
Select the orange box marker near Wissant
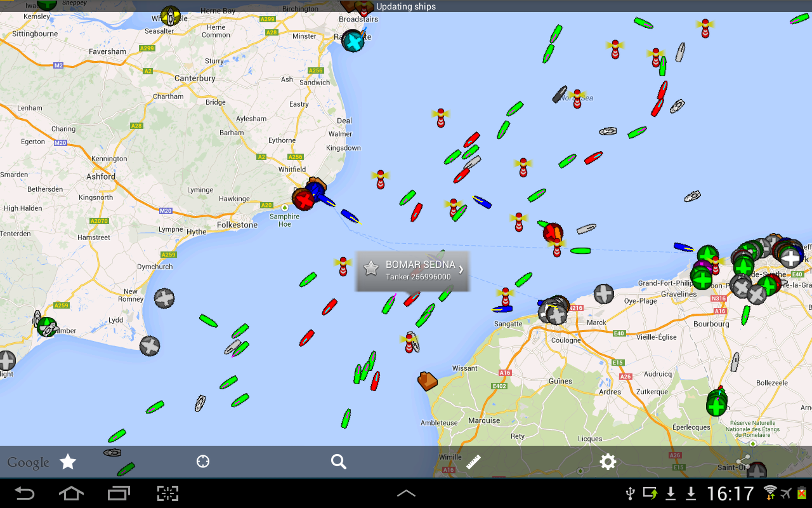(428, 380)
